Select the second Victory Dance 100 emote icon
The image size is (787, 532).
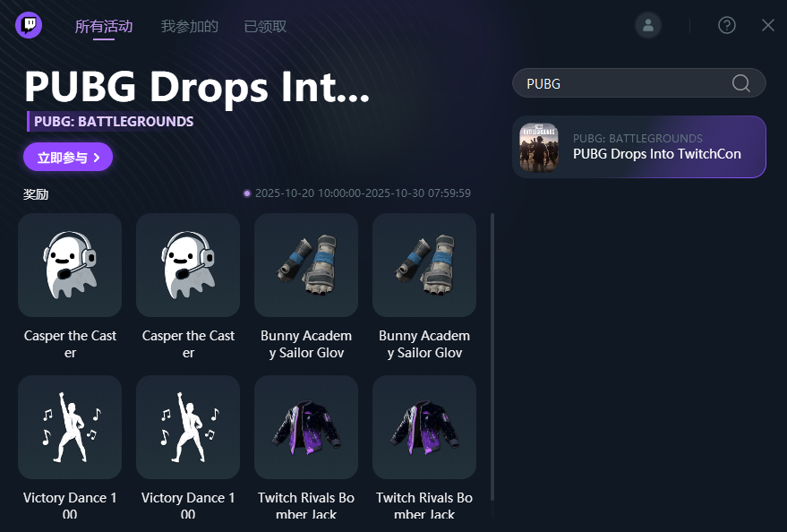(188, 427)
